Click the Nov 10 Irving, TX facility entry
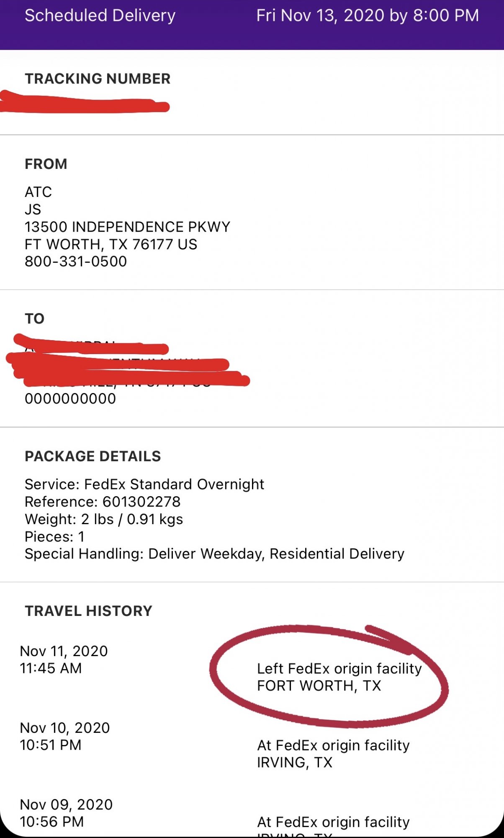 (333, 754)
